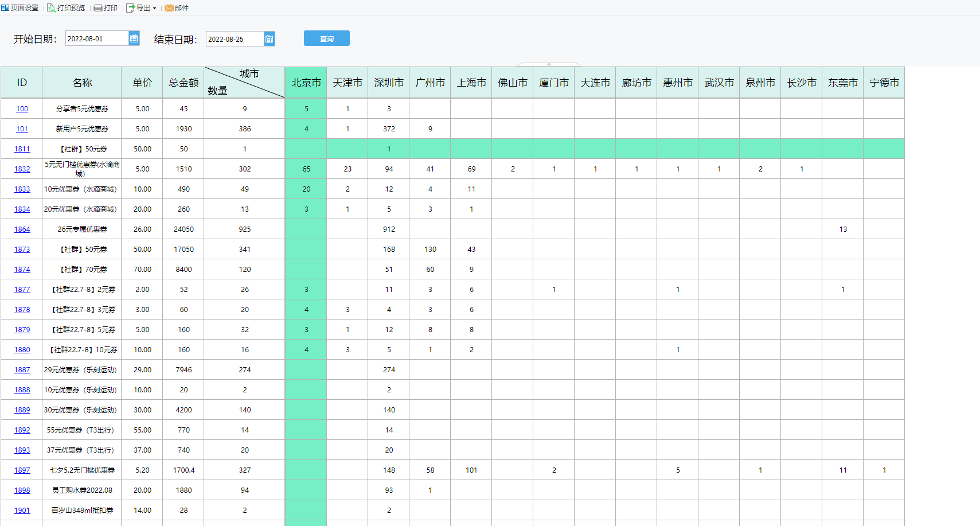Open the ID 1877 link

tap(22, 290)
